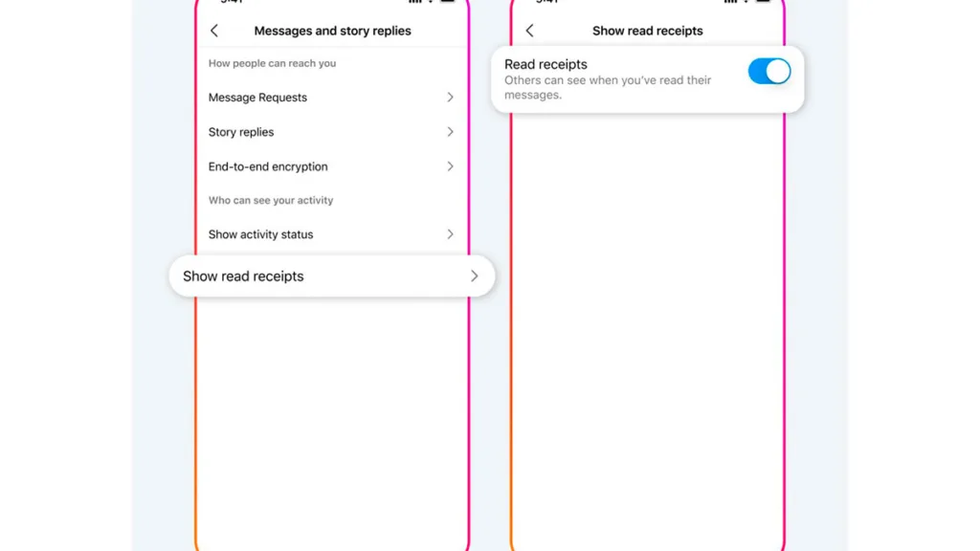
Task: Click the chevron beside Story replies
Action: 450,132
